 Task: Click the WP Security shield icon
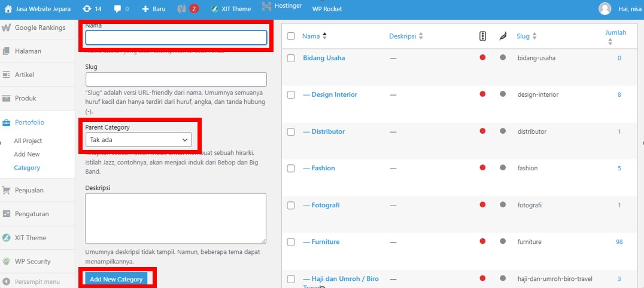coord(6,261)
